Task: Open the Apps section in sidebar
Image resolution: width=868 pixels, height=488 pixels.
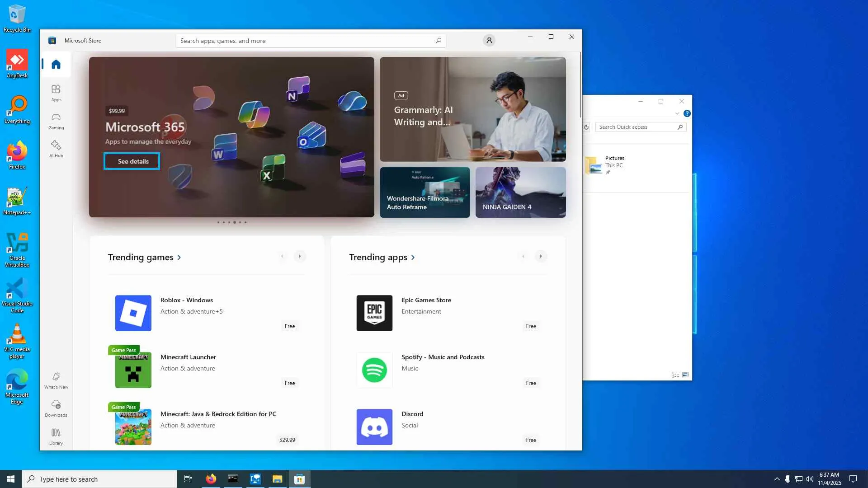Action: [56, 93]
